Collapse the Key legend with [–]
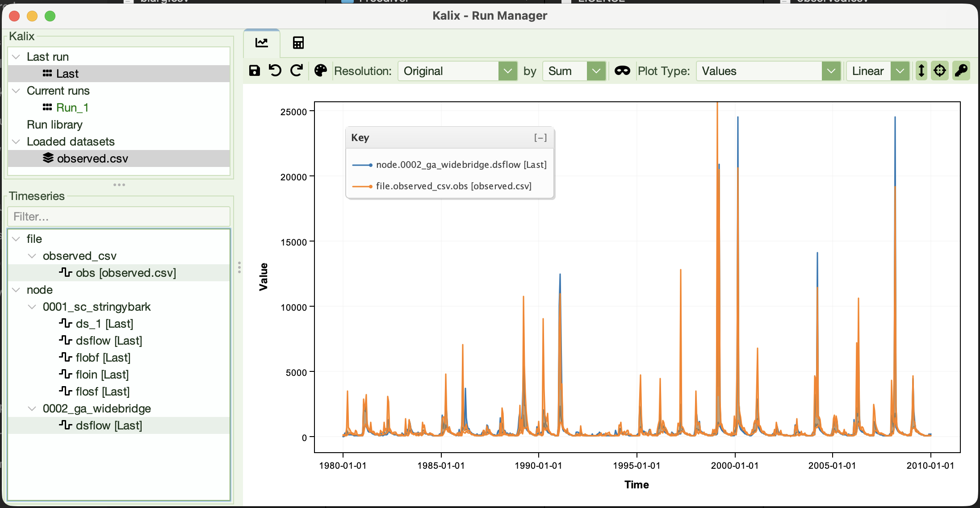The height and width of the screenshot is (508, 980). click(540, 137)
